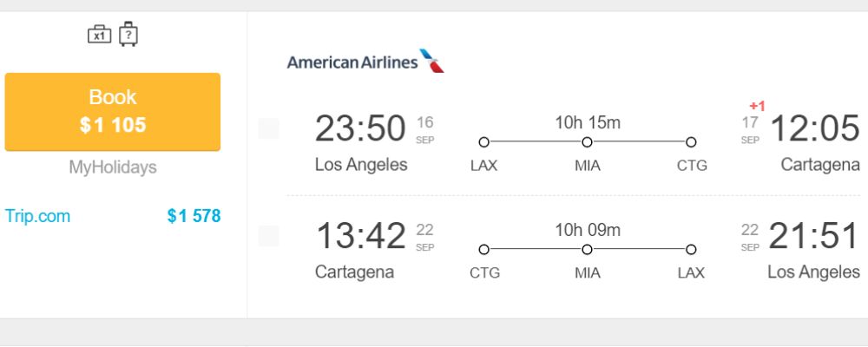Click the CTG arrival circle on outbound route

point(691,142)
